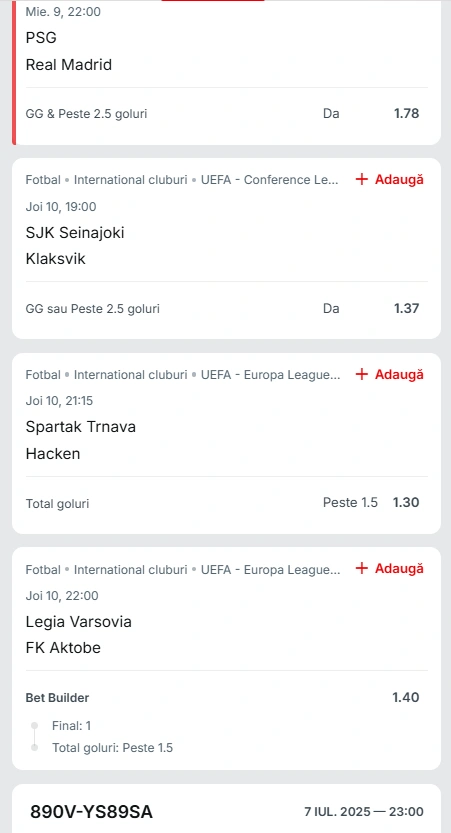Select odds 1.30 Peste 1.5 goluri
Viewport: 451px width, 833px height.
point(406,503)
